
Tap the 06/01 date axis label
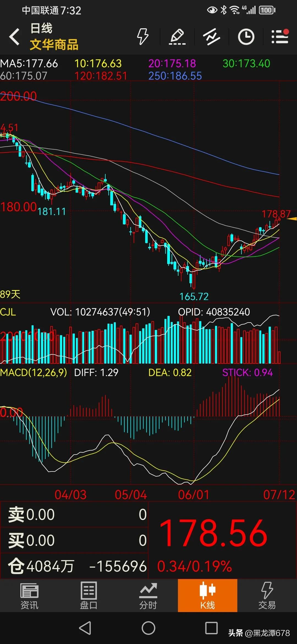[x=194, y=495]
